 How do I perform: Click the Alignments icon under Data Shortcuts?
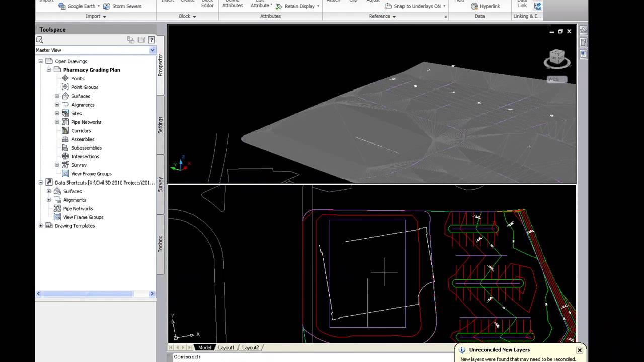pos(57,200)
